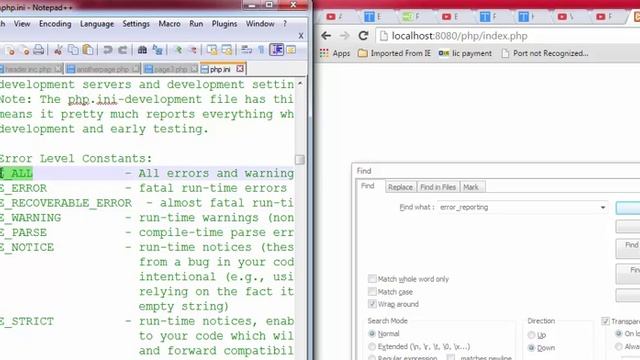Select the Always transparency radio button
The image size is (640, 360).
[619, 347]
